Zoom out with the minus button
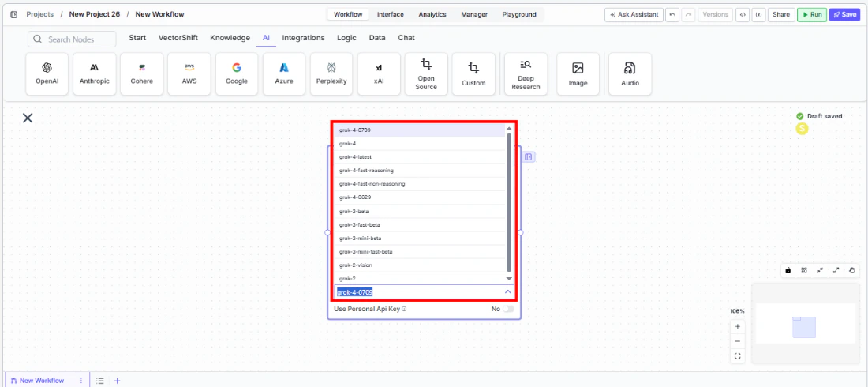Image resolution: width=868 pixels, height=387 pixels. tap(737, 341)
